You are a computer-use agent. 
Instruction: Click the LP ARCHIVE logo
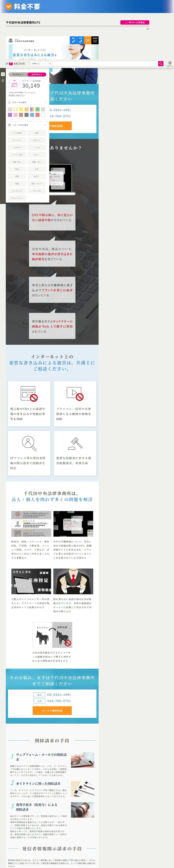15,64
